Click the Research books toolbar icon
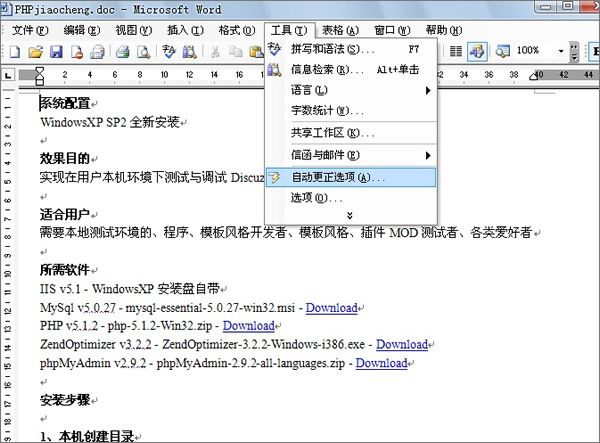This screenshot has height=443, width=600. click(x=189, y=51)
